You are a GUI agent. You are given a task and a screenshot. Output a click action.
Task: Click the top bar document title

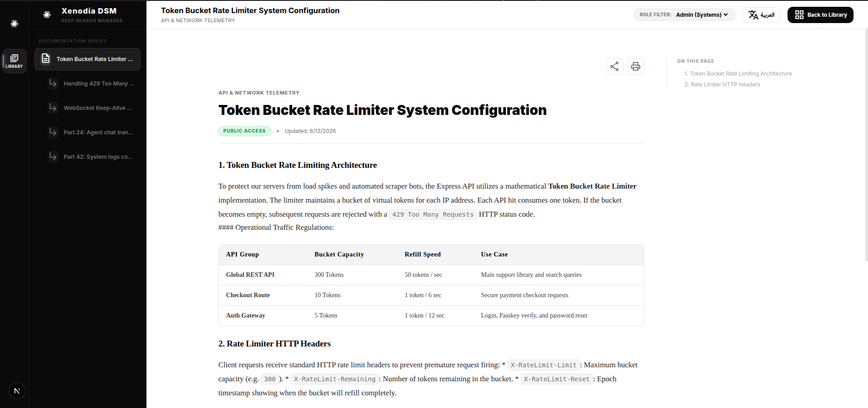[x=250, y=10]
